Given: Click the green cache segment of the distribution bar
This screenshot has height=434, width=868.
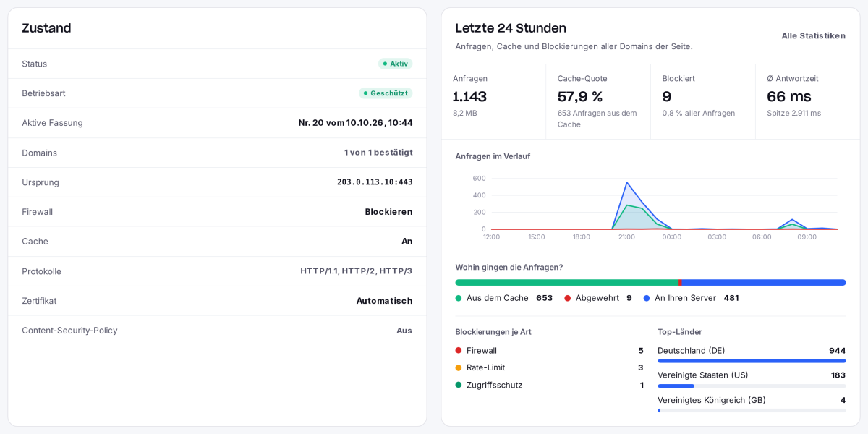Looking at the screenshot, I should click(x=567, y=283).
